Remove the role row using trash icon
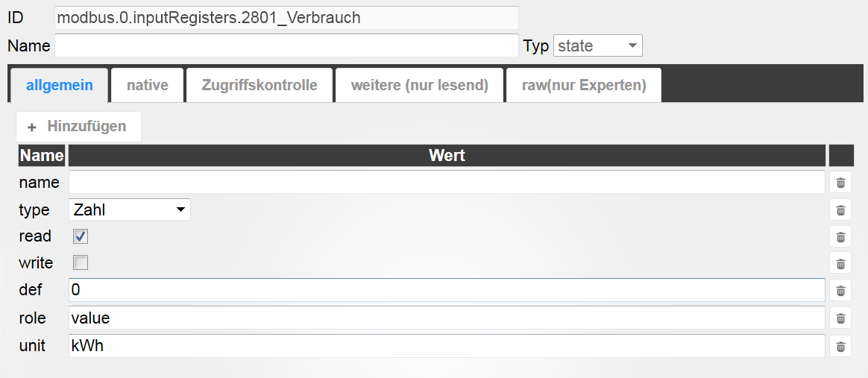The image size is (868, 378). 840,318
